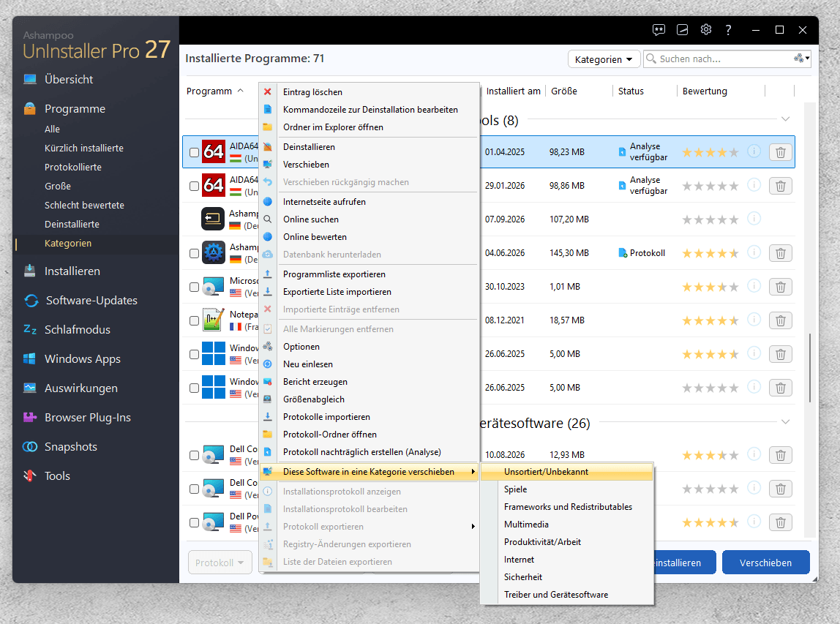
Task: Set star rating for first AIDA64 row
Action: coord(710,153)
